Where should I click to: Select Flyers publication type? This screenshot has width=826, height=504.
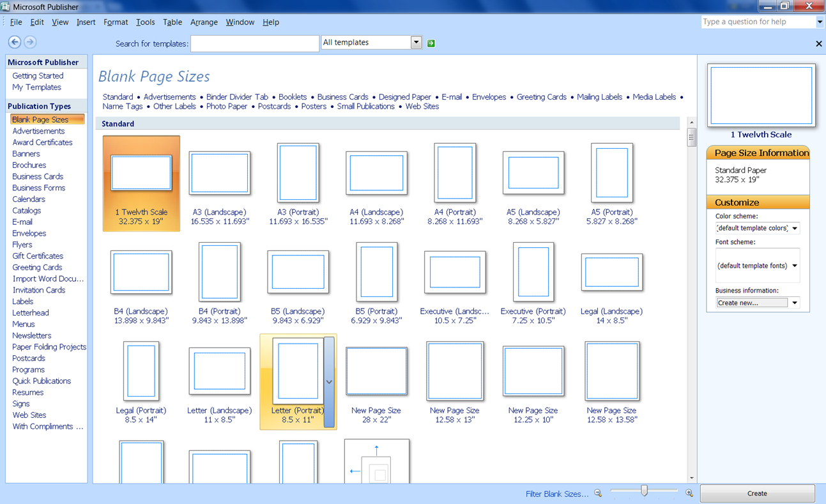tap(22, 245)
